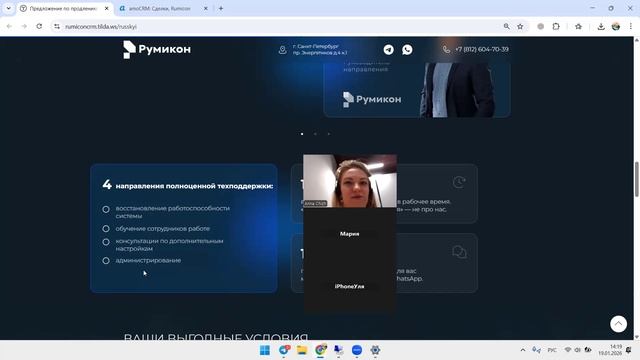
Task: Open the volume speaker tray icon
Action: tap(578, 350)
